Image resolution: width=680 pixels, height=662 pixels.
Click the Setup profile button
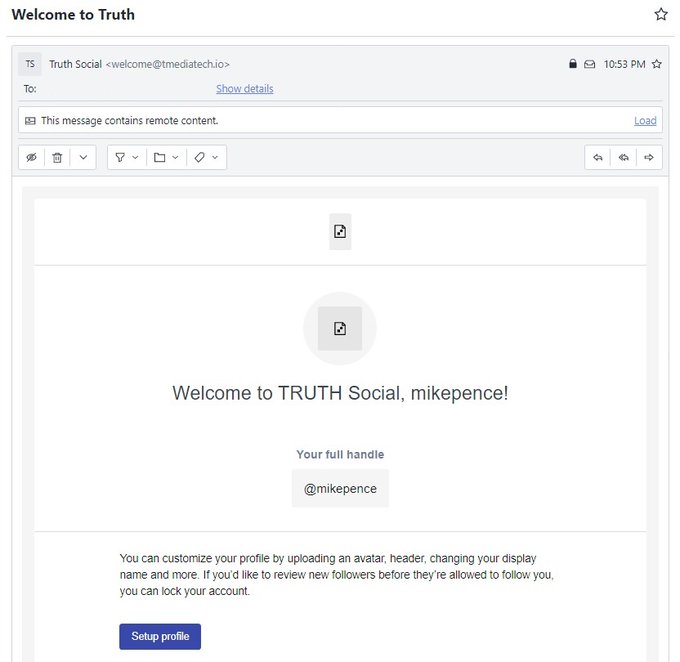(160, 636)
